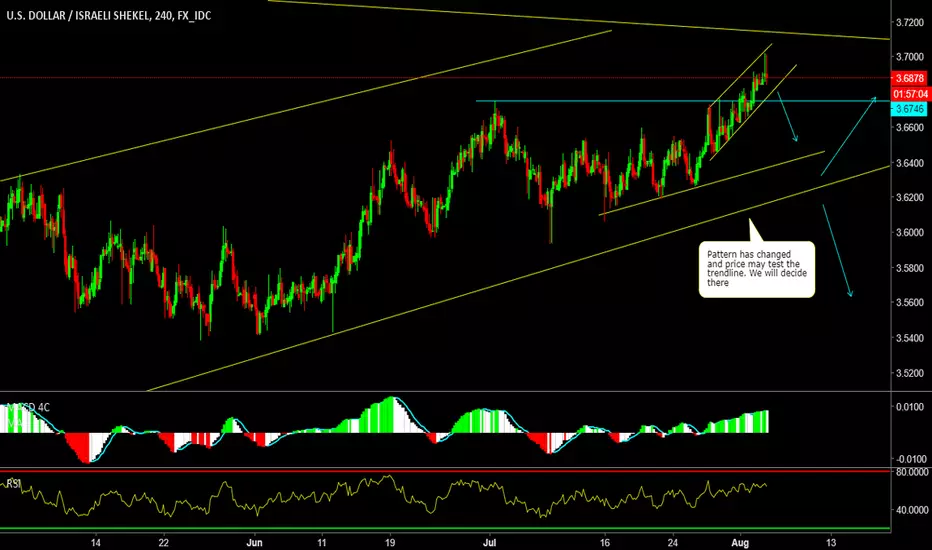This screenshot has width=932, height=550.
Task: Click the MACD 4C indicator label
Action: click(27, 407)
